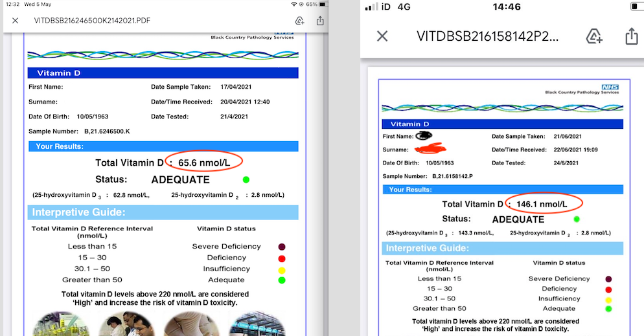
Task: Tap NHS logo in right report
Action: click(x=610, y=87)
